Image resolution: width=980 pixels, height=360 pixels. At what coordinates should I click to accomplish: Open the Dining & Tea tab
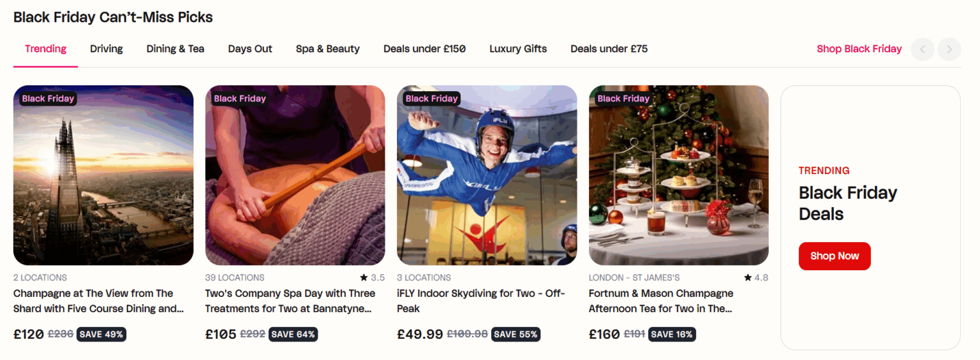[x=175, y=49]
